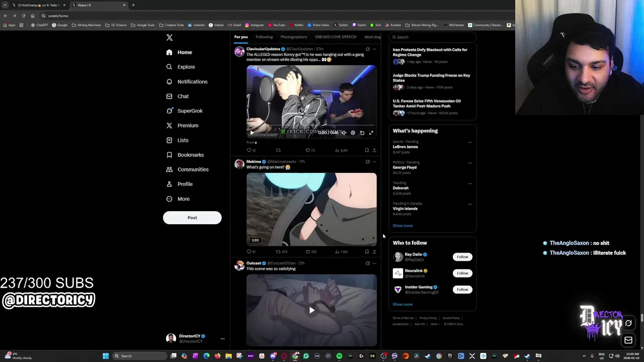Open Premium in the X sidebar
This screenshot has width=644, height=362.
coord(182,125)
